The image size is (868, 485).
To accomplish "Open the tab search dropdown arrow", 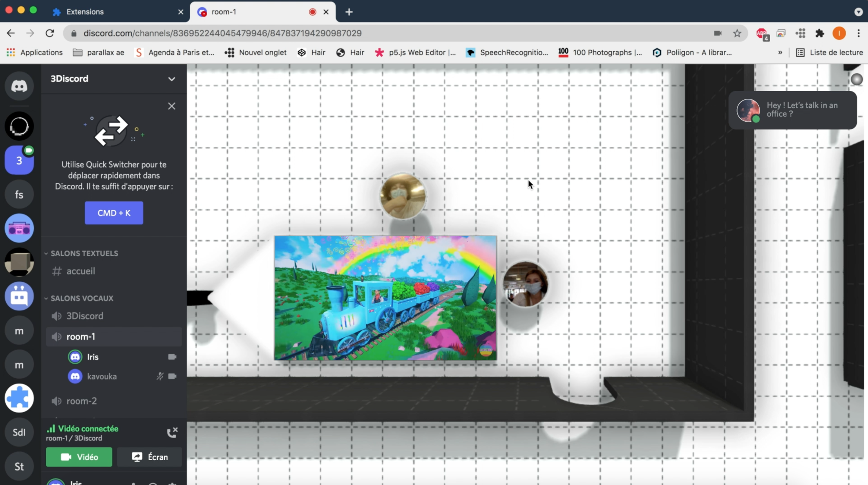I will pyautogui.click(x=858, y=12).
